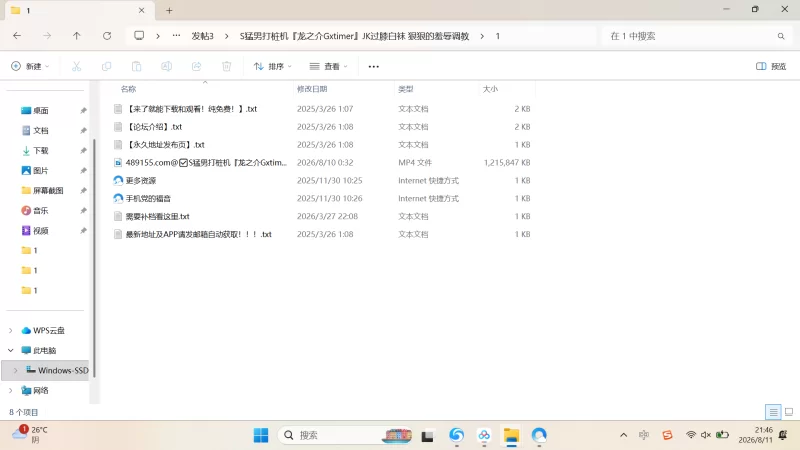
Task: Open the Wi-Fi network tray icon
Action: 691,435
